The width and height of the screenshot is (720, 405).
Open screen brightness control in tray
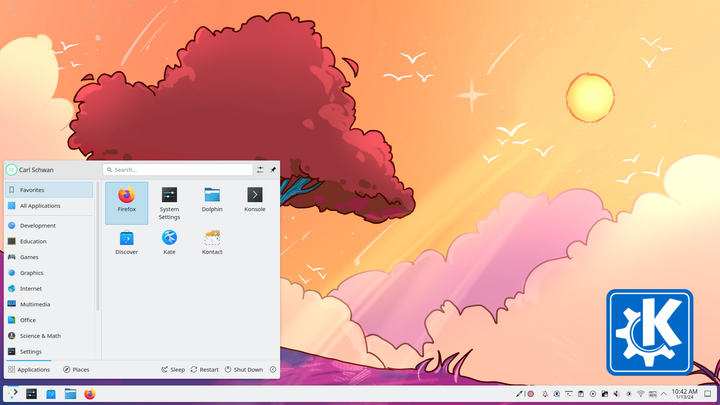[629, 394]
